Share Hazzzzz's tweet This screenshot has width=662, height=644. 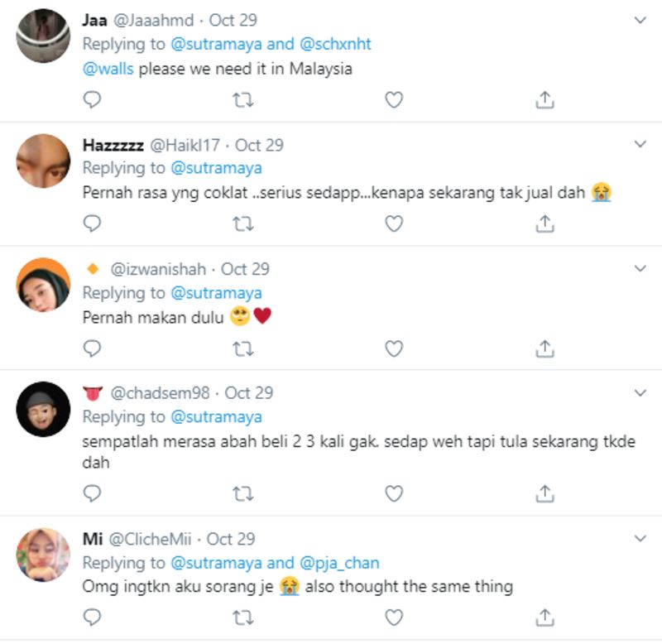544,223
